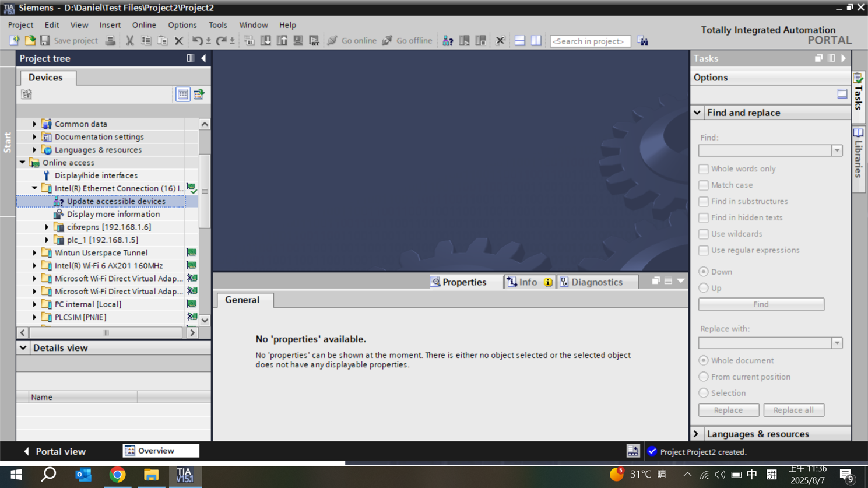Viewport: 868px width, 488px height.
Task: Expand the Documentation settings node
Action: coord(34,136)
